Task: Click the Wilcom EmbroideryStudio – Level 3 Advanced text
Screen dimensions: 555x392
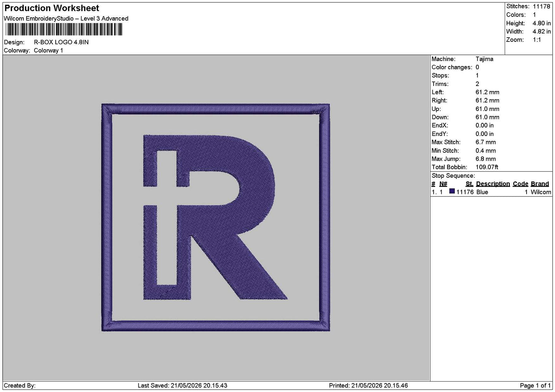Action: [x=66, y=18]
